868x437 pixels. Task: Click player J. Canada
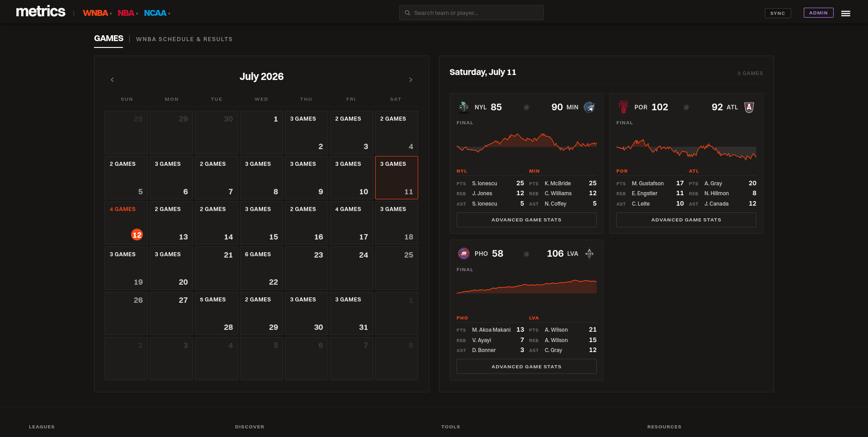pyautogui.click(x=716, y=204)
